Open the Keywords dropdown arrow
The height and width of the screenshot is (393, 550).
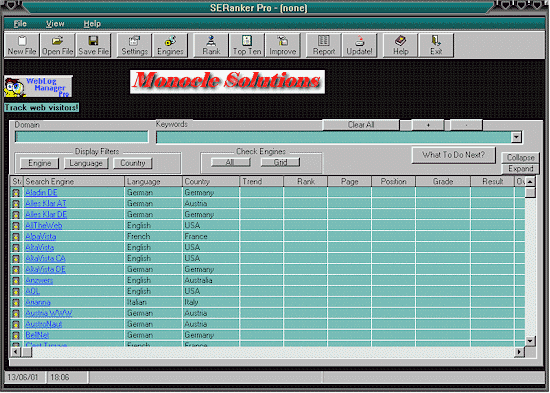[x=516, y=137]
